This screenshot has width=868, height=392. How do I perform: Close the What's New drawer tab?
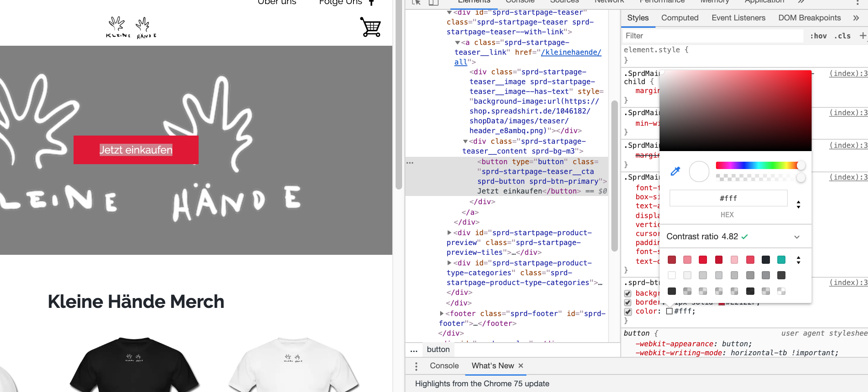[521, 366]
